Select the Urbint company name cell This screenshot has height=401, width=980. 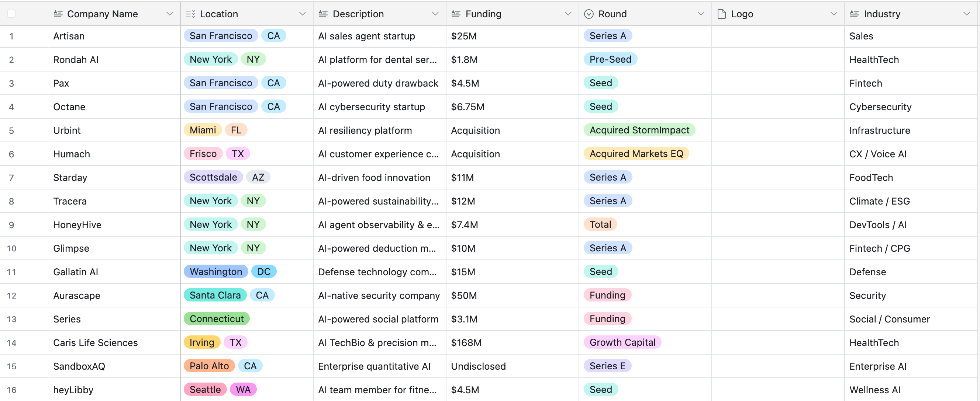[114, 130]
